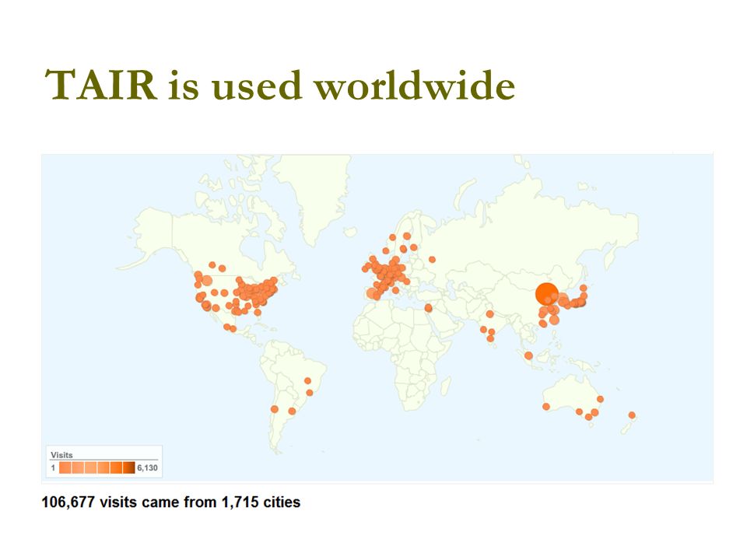Click the visit dot over Israel
Image resolution: width=747 pixels, height=560 pixels.
click(x=428, y=308)
